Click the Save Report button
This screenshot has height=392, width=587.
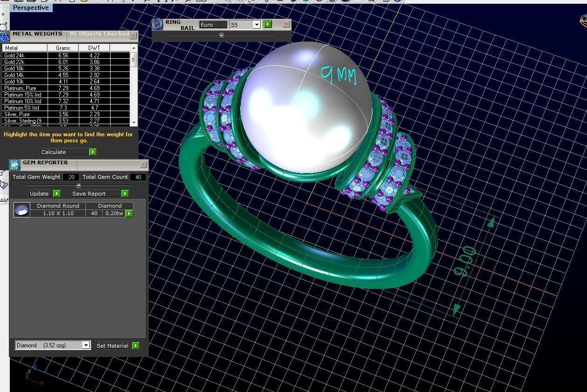click(96, 193)
